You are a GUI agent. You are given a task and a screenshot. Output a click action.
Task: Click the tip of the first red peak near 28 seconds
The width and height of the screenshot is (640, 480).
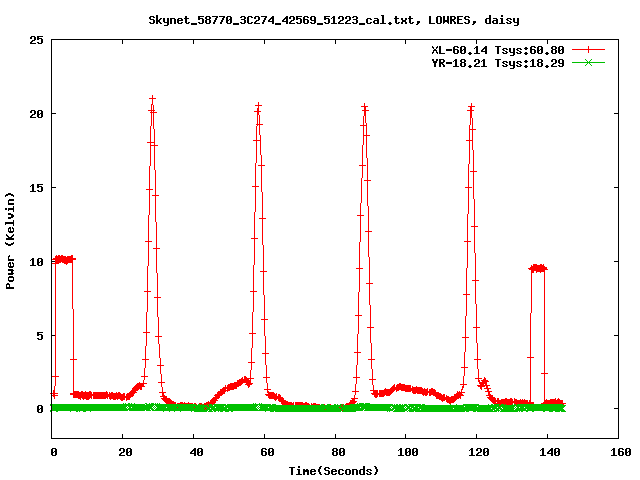coord(153,99)
